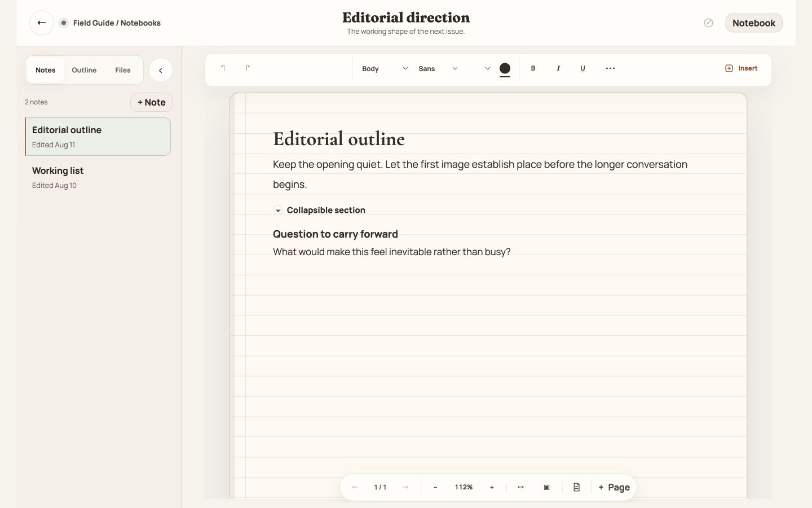Image resolution: width=812 pixels, height=508 pixels.
Task: Open the blank dropdown after the Sans font
Action: click(x=479, y=69)
